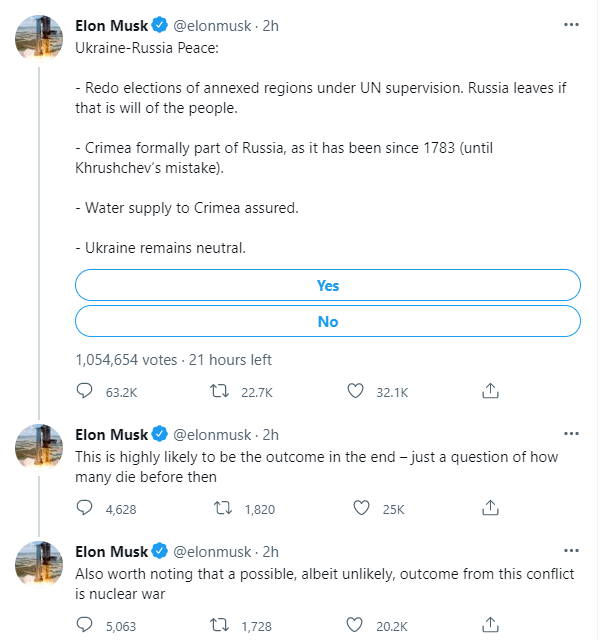Share the Ukraine-Russia Peace poll tweet

coord(490,392)
